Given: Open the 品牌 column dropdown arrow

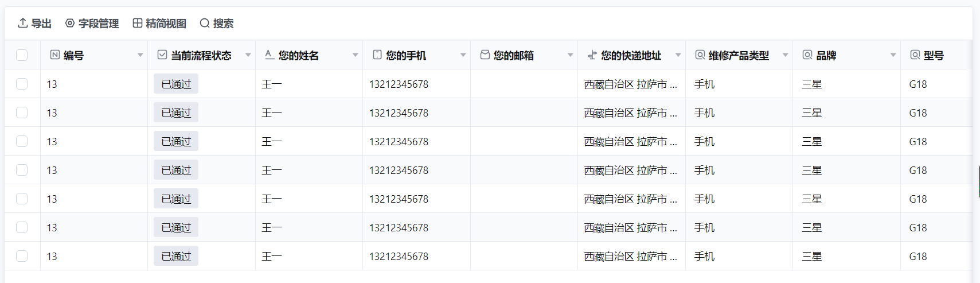Looking at the screenshot, I should click(x=893, y=55).
